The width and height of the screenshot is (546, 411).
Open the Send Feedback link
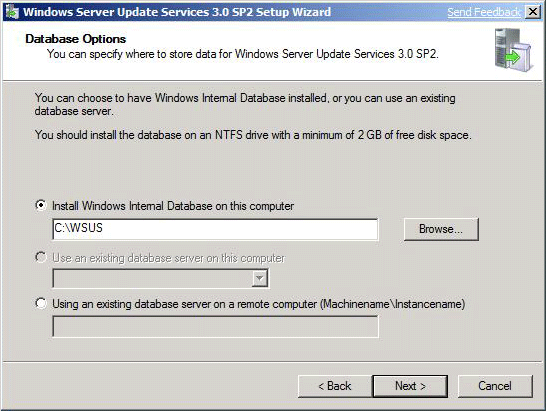484,12
